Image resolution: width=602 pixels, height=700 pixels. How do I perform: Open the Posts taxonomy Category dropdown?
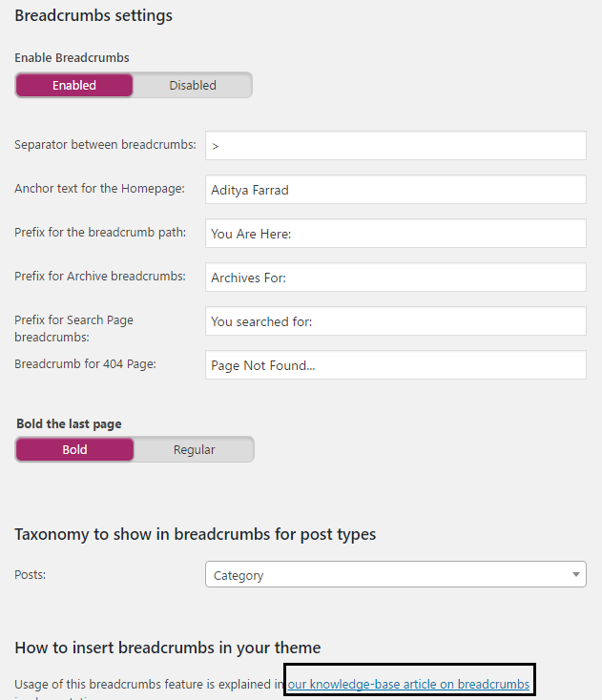391,575
